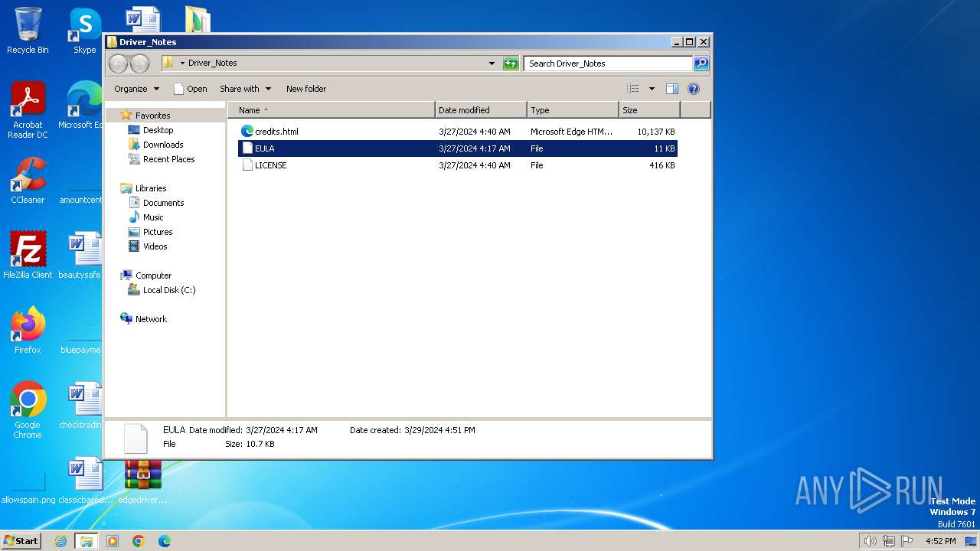
Task: Expand the address bar history dropdown
Action: pos(492,64)
